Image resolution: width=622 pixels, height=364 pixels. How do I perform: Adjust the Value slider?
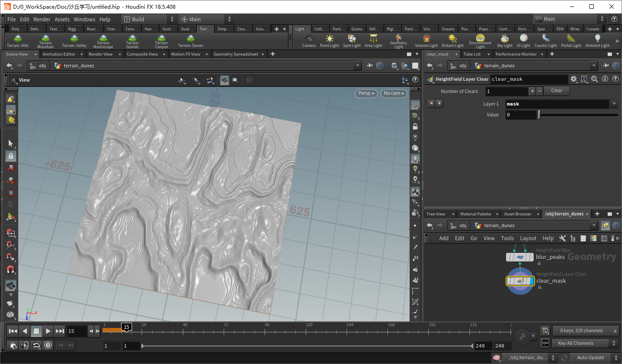(x=539, y=115)
